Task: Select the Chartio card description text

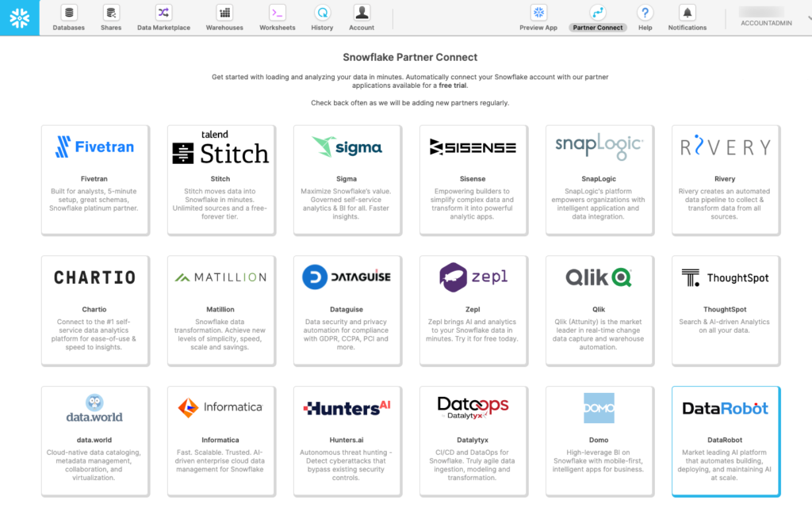Action: point(94,334)
